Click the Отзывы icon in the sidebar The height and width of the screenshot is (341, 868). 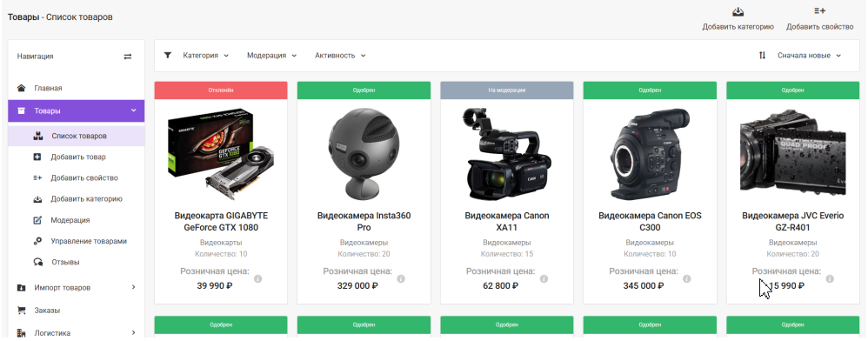37,263
